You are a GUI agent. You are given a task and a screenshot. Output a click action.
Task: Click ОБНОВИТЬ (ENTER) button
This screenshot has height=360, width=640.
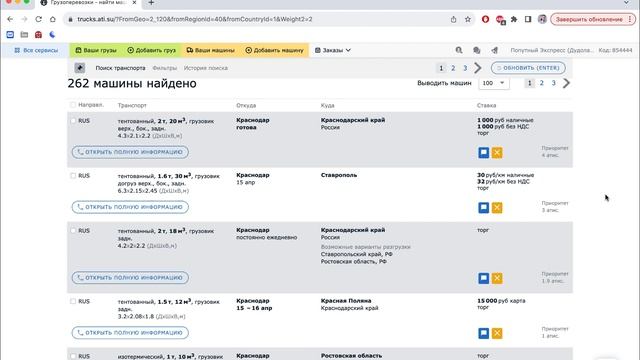pos(528,68)
